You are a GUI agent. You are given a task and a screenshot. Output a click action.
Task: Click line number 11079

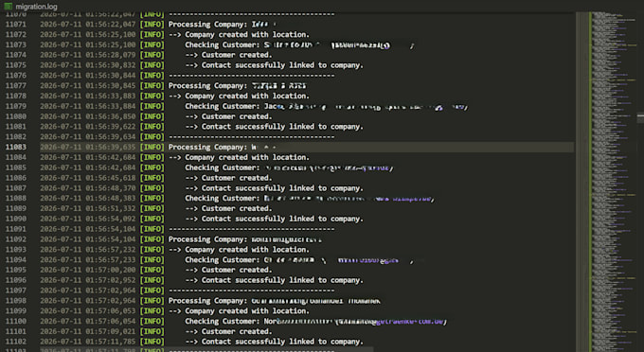tap(15, 106)
